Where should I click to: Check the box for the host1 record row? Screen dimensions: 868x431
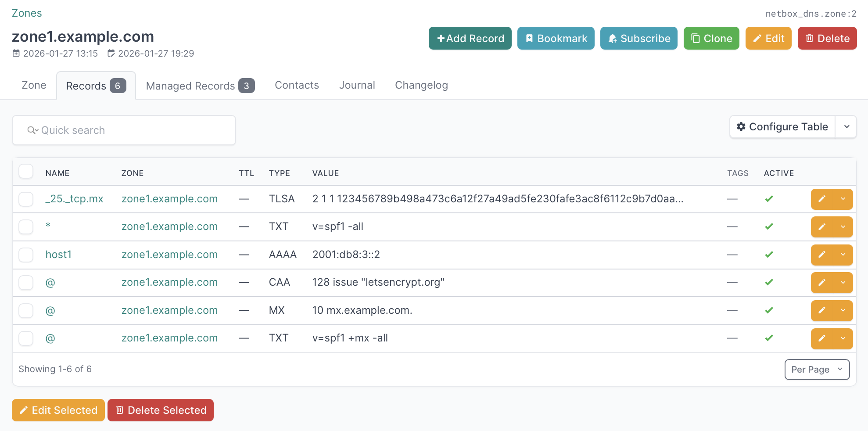26,255
